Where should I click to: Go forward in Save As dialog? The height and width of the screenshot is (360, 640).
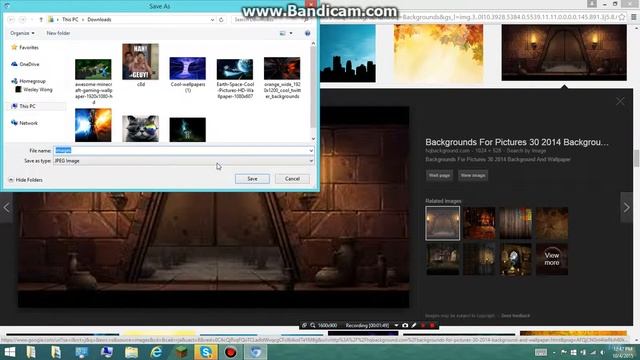[x=23, y=20]
